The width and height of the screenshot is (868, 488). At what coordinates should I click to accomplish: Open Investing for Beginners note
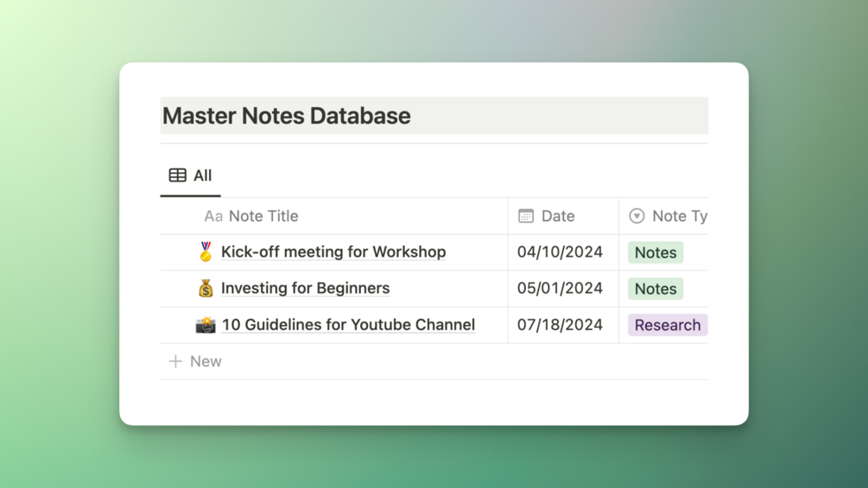[305, 288]
